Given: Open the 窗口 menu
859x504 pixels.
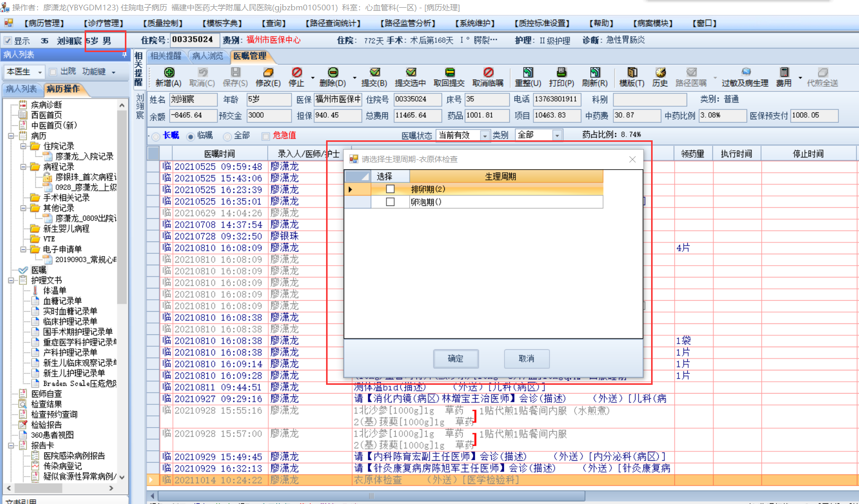Looking at the screenshot, I should point(705,23).
